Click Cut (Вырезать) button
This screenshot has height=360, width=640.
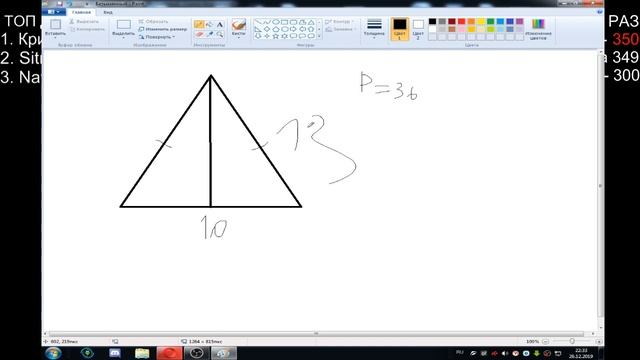[84, 22]
